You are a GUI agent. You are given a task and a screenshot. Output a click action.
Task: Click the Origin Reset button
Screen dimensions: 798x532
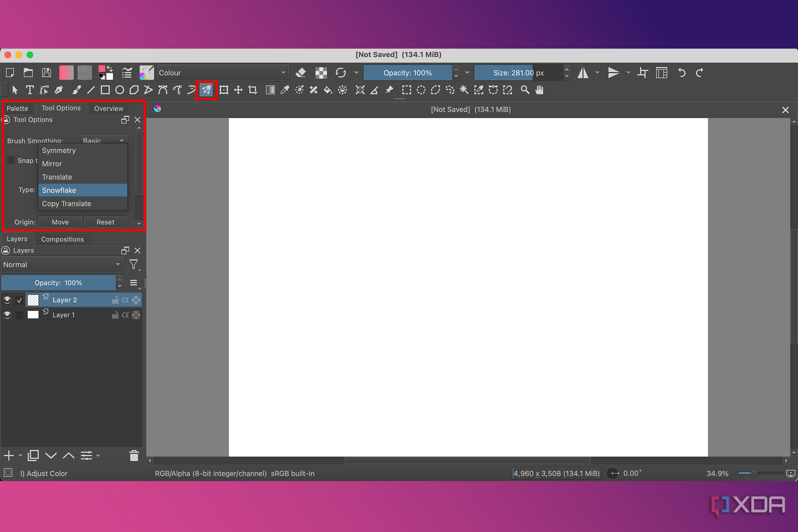105,222
